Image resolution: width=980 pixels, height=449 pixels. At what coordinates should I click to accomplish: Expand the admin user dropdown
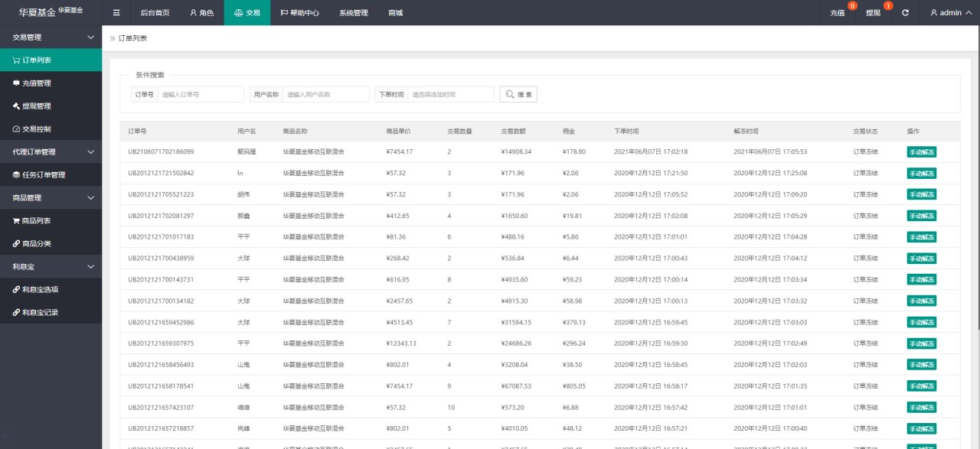pyautogui.click(x=950, y=13)
